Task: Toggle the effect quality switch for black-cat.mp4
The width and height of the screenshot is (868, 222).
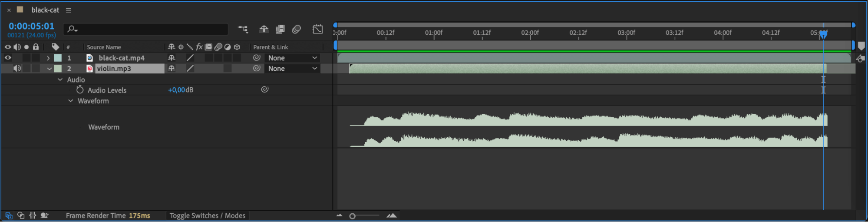Action: click(190, 58)
